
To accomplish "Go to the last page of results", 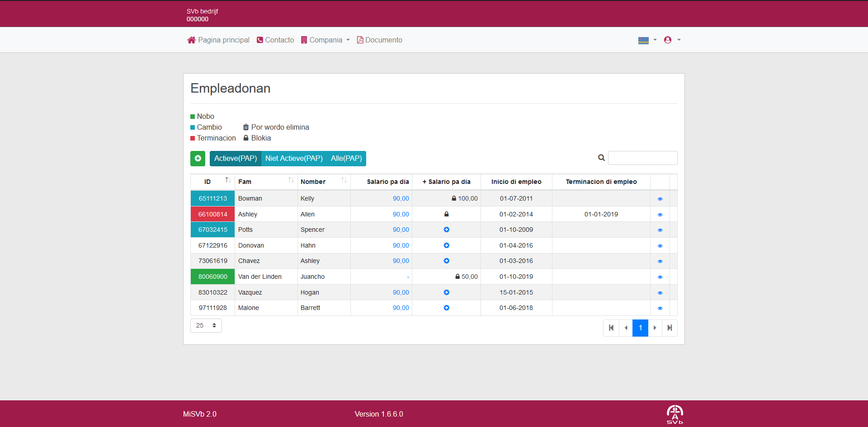I will click(670, 328).
